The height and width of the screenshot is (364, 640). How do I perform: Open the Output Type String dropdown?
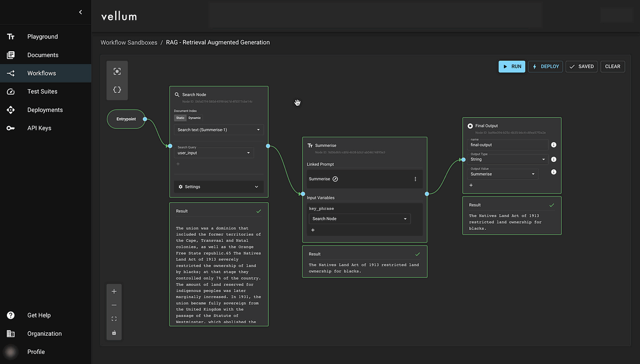click(507, 159)
